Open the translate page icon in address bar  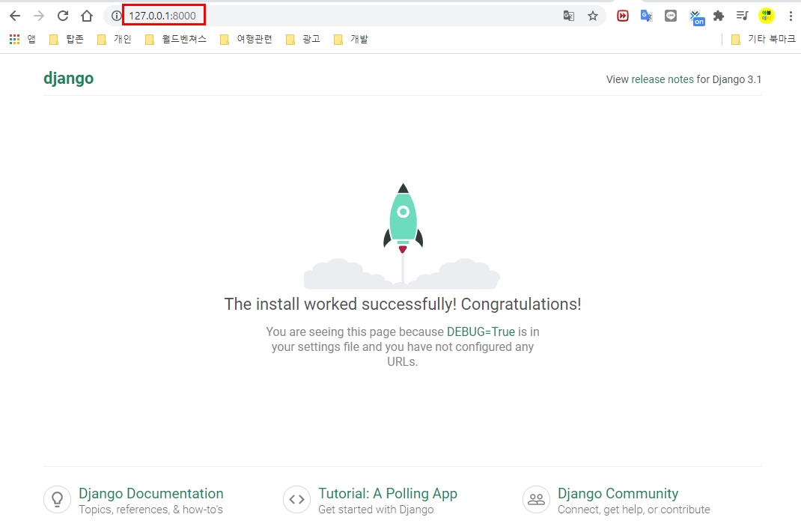569,16
